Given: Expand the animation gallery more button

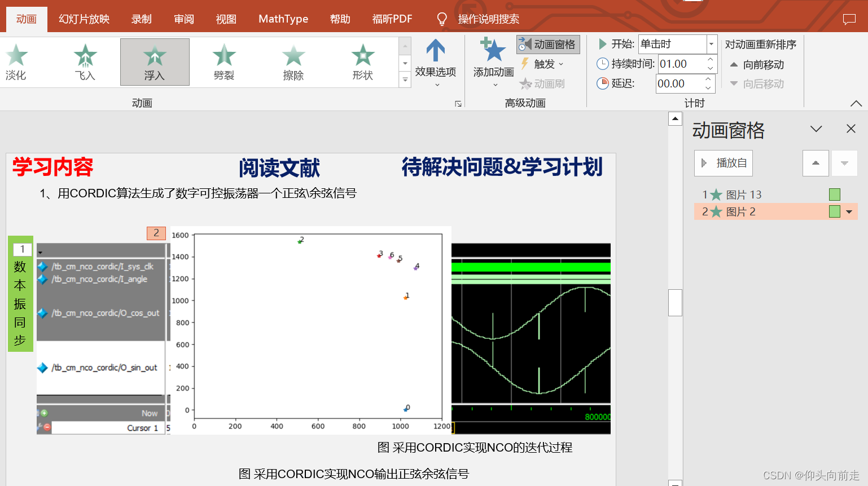Looking at the screenshot, I should point(405,80).
